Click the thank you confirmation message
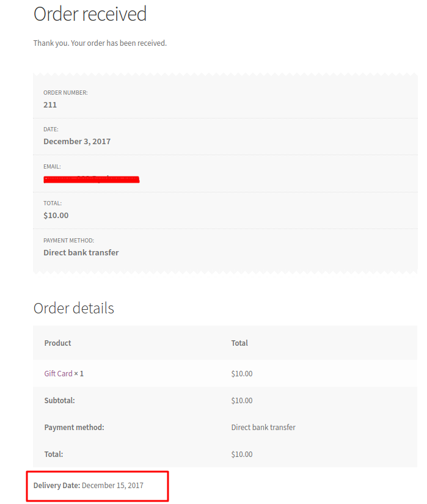This screenshot has width=427, height=504. tap(100, 43)
